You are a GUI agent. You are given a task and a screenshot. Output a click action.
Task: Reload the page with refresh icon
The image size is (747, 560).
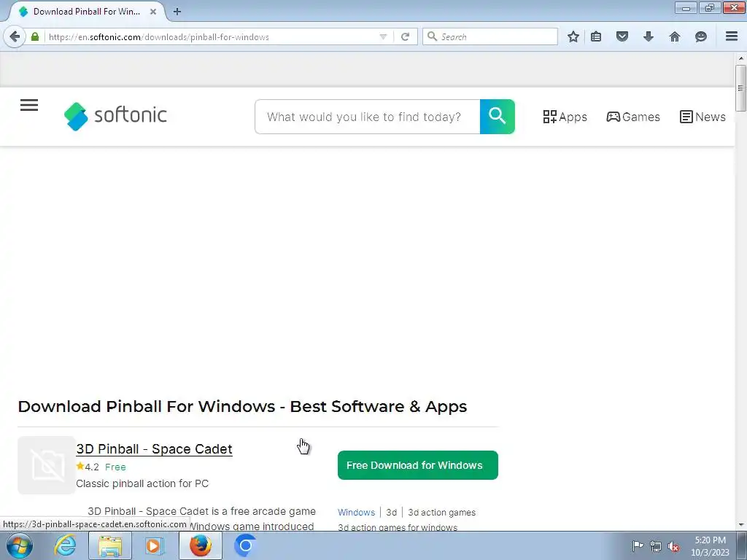point(406,36)
